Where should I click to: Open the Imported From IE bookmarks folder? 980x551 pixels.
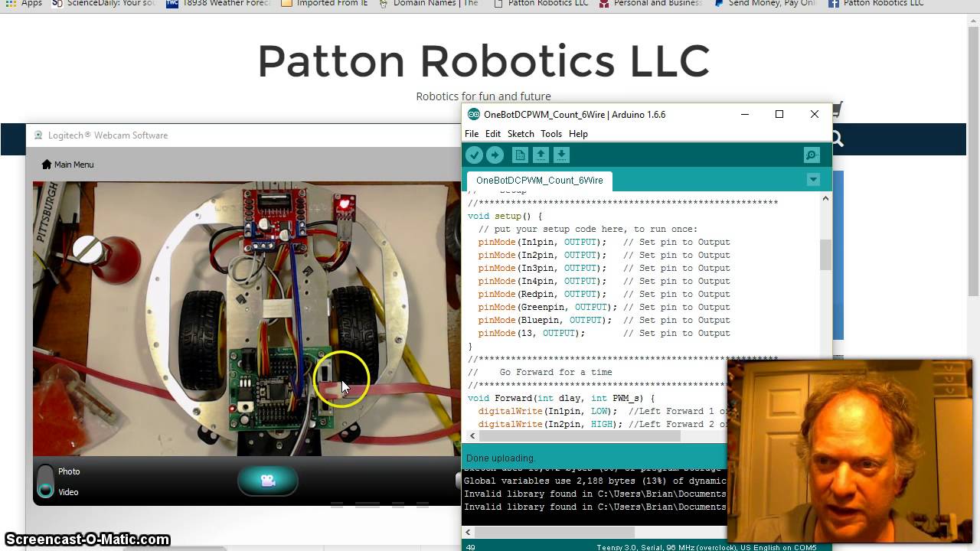[x=325, y=3]
